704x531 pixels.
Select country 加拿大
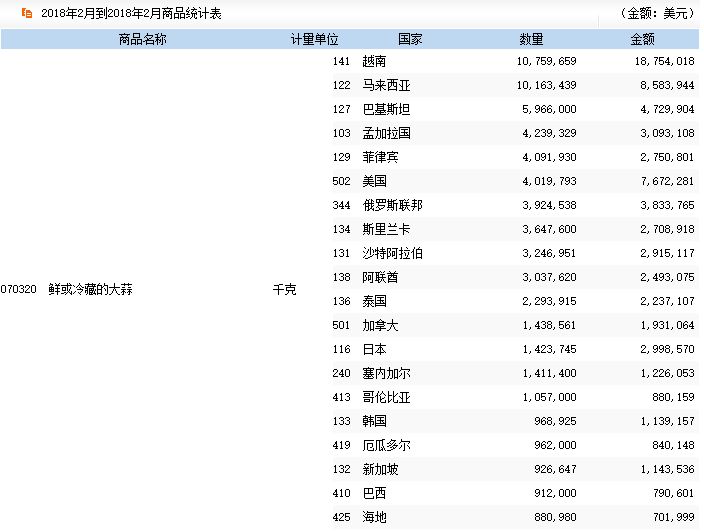pyautogui.click(x=380, y=325)
